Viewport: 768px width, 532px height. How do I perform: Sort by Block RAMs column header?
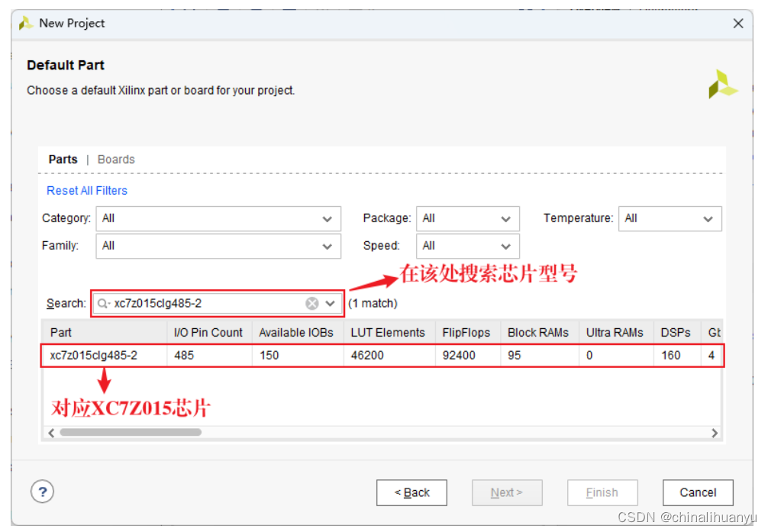pyautogui.click(x=539, y=333)
